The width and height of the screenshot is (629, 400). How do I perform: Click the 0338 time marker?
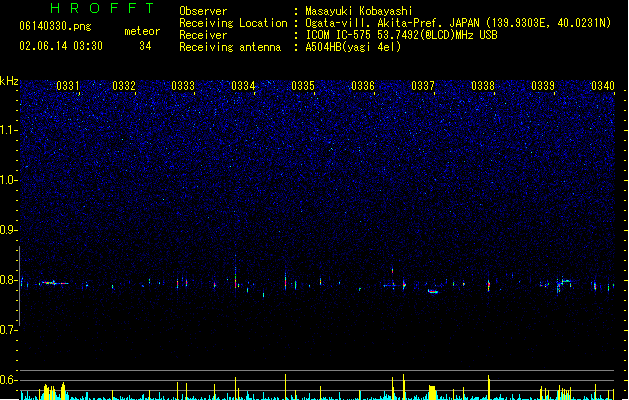(x=483, y=86)
